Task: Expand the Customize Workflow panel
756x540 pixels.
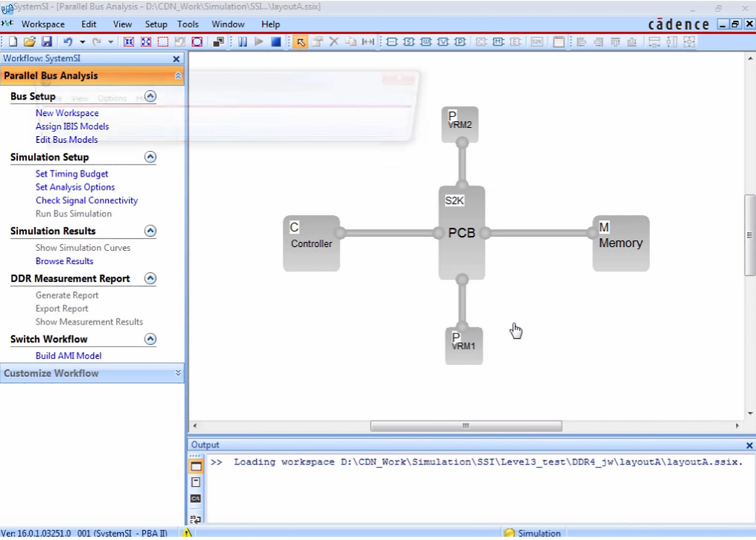Action: (178, 373)
